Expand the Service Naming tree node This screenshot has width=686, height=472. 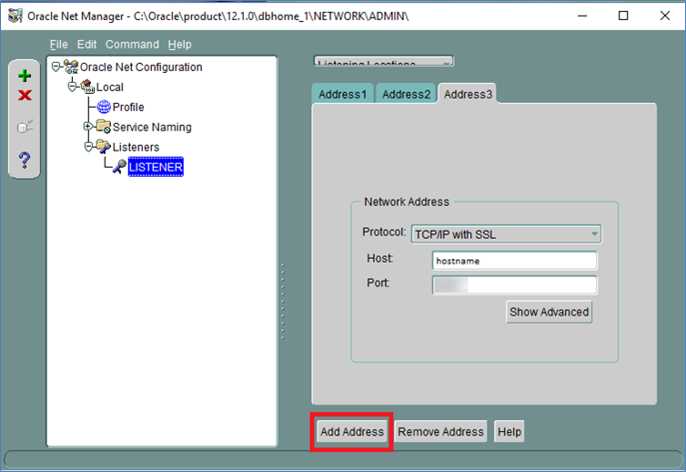tap(88, 126)
